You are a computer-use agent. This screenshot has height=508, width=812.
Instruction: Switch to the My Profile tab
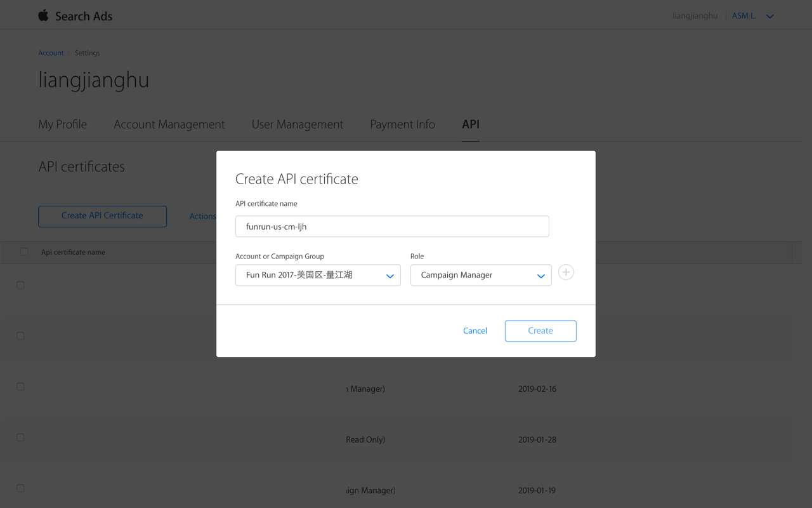pos(62,124)
